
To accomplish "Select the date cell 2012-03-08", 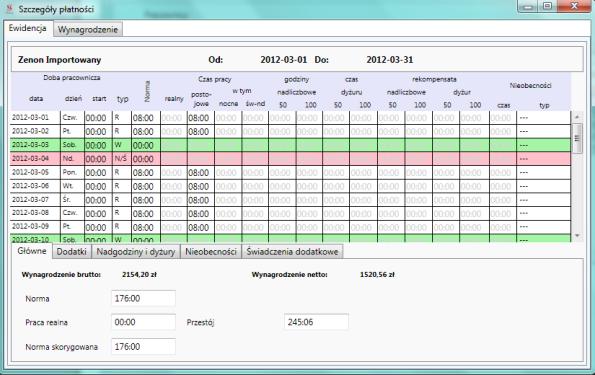I will pos(35,213).
